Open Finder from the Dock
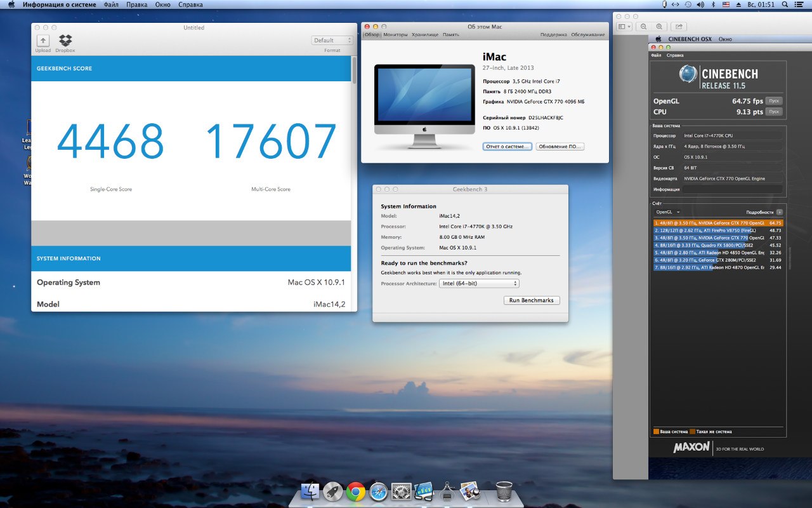The height and width of the screenshot is (508, 812). [x=311, y=491]
